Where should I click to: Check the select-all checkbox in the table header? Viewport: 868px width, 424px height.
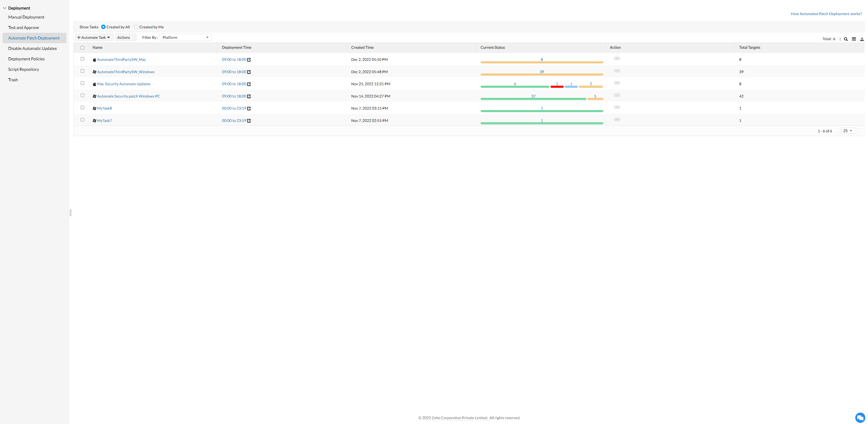pyautogui.click(x=83, y=48)
